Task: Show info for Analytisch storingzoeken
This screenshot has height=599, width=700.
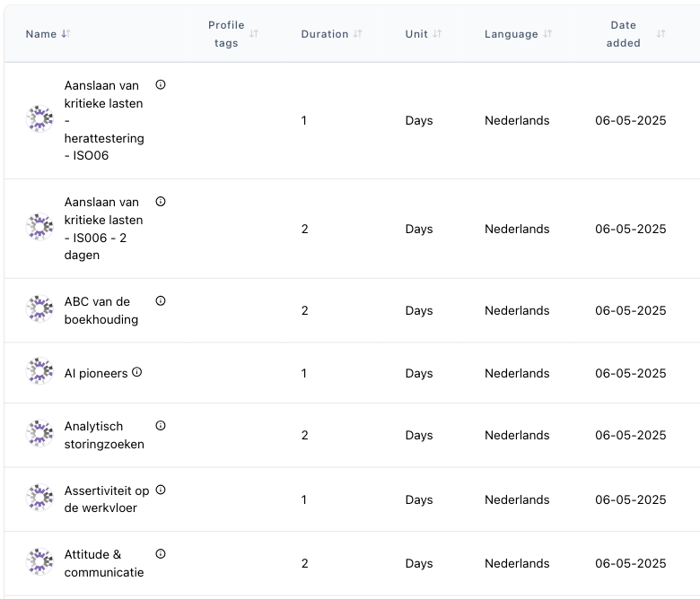Action: point(161,426)
